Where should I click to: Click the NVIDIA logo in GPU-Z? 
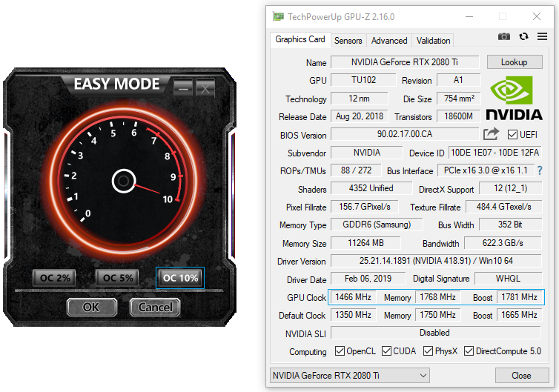[x=514, y=98]
